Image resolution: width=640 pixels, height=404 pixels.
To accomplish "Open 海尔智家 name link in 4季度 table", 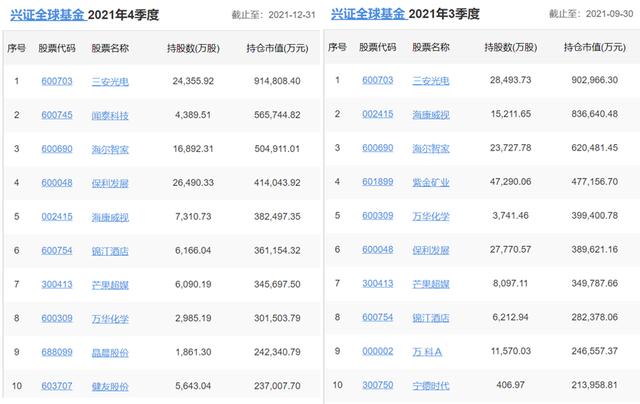I will (x=110, y=149).
